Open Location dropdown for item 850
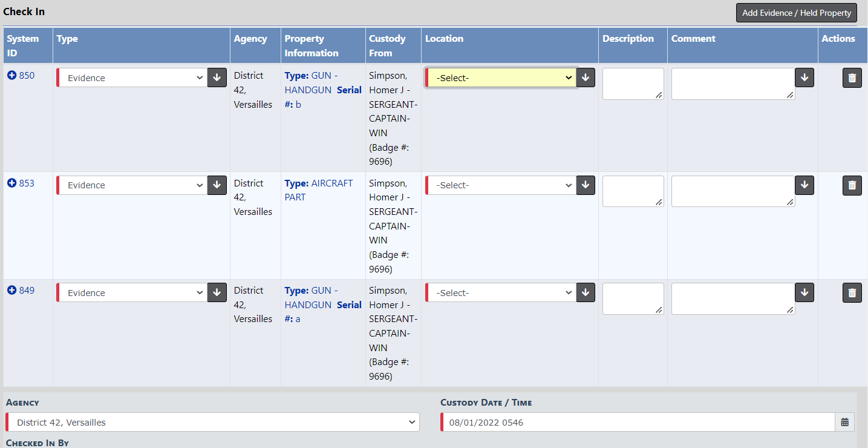This screenshot has width=868, height=448. (x=501, y=78)
